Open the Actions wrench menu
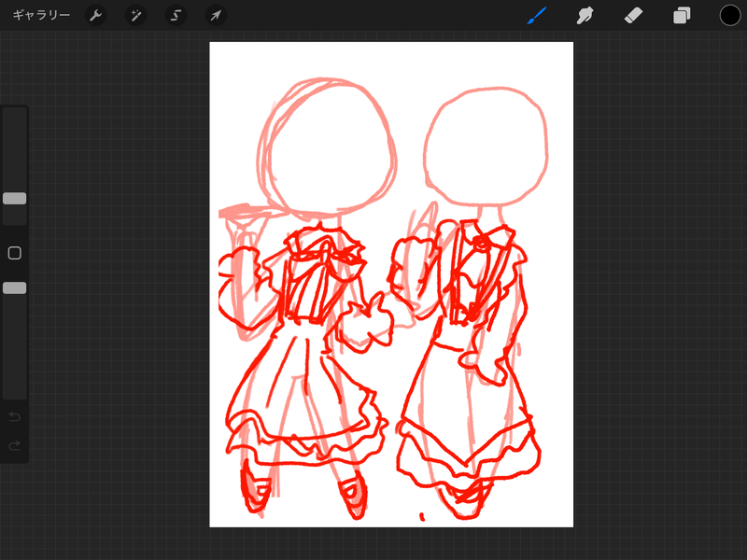The height and width of the screenshot is (560, 747). tap(96, 15)
